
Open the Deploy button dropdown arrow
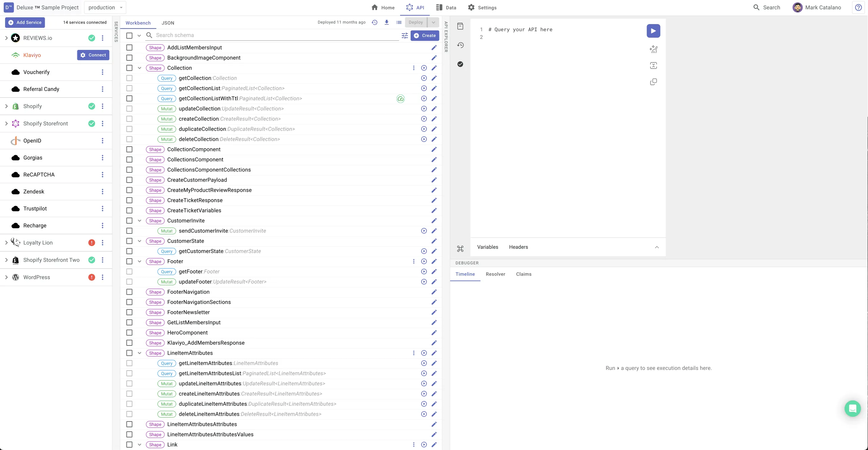(x=433, y=22)
